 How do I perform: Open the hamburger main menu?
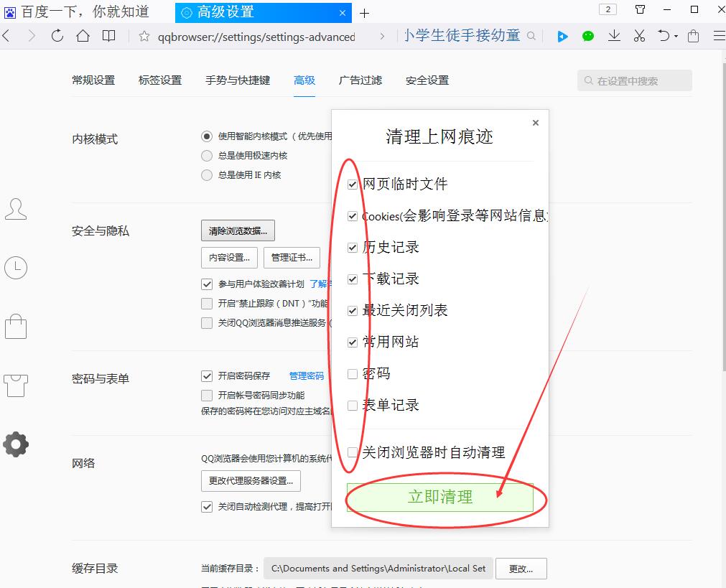(x=718, y=36)
